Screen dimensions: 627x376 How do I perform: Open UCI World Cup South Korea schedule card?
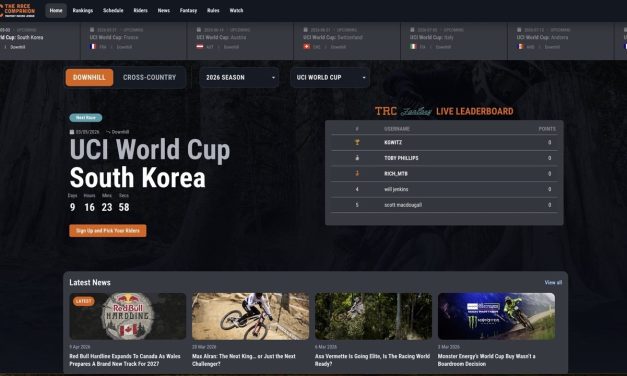[x=39, y=40]
